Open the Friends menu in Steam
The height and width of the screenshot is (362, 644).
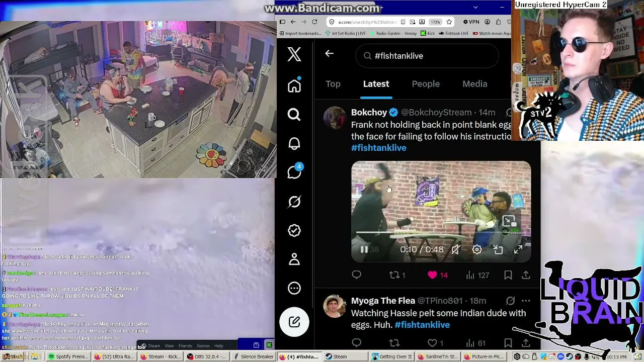[x=185, y=346]
